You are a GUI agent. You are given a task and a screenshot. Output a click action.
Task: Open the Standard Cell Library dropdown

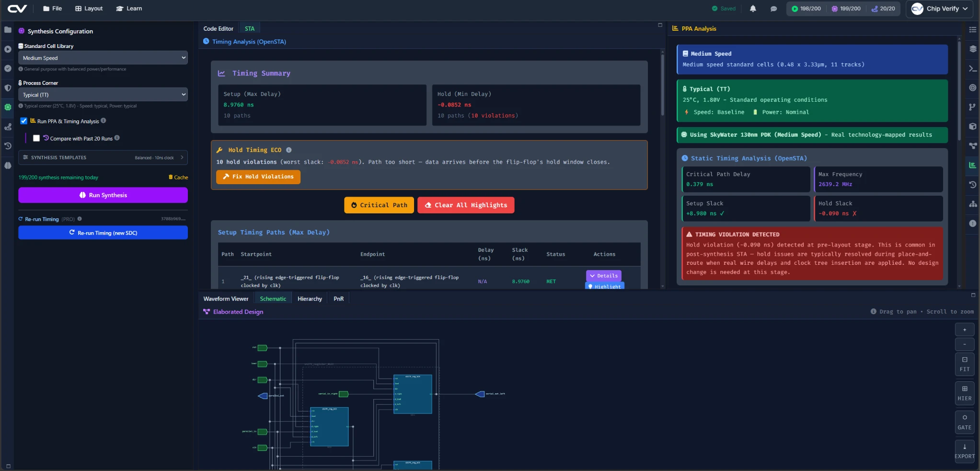[x=103, y=58]
